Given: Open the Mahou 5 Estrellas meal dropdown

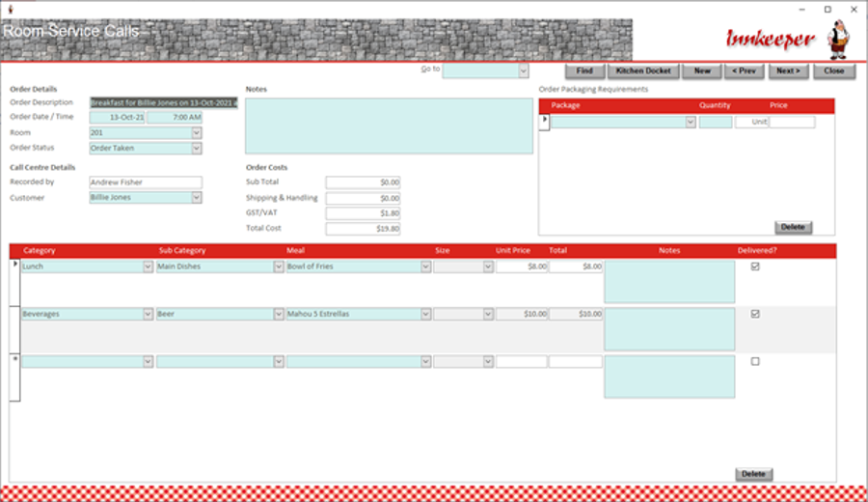Looking at the screenshot, I should (425, 314).
